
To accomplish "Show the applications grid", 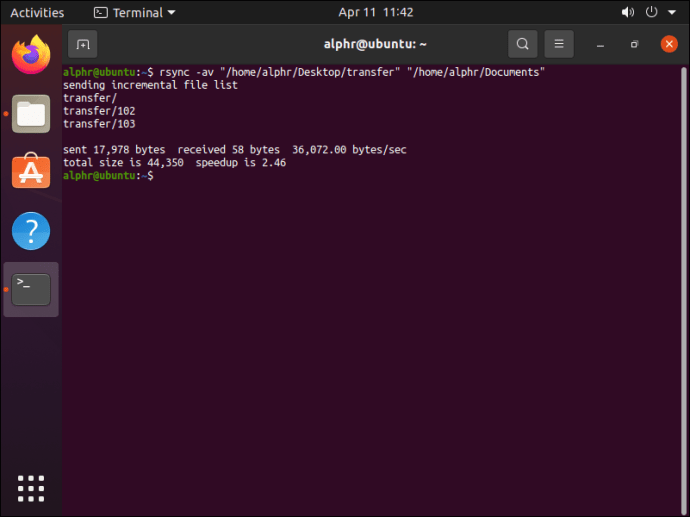I will 31,488.
